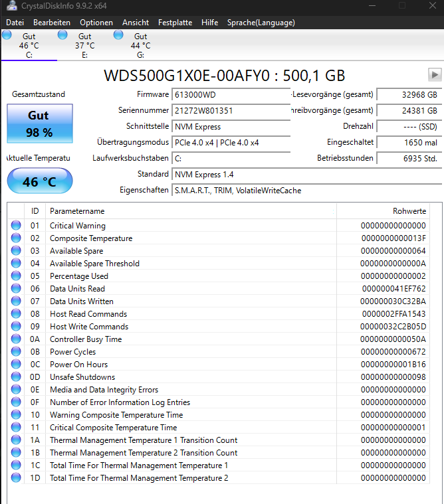
Task: Select drive G: status circle icon
Action: tap(118, 35)
